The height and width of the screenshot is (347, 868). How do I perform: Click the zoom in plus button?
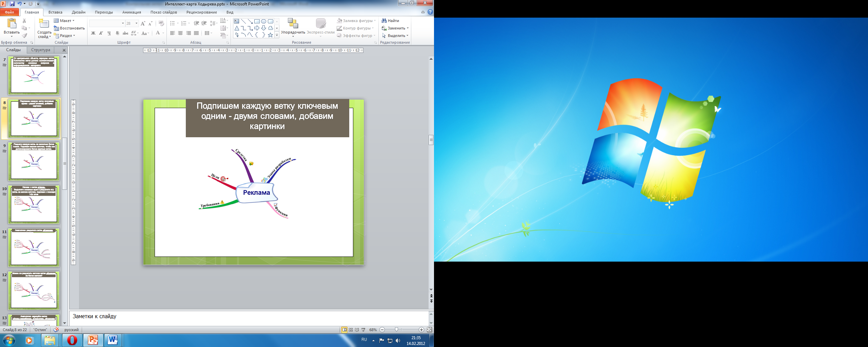pyautogui.click(x=421, y=330)
